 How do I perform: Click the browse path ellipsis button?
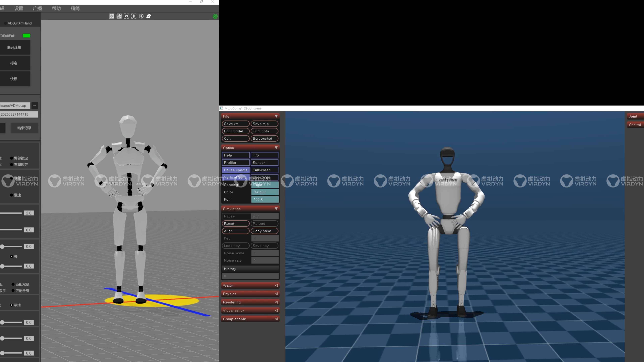pos(35,105)
